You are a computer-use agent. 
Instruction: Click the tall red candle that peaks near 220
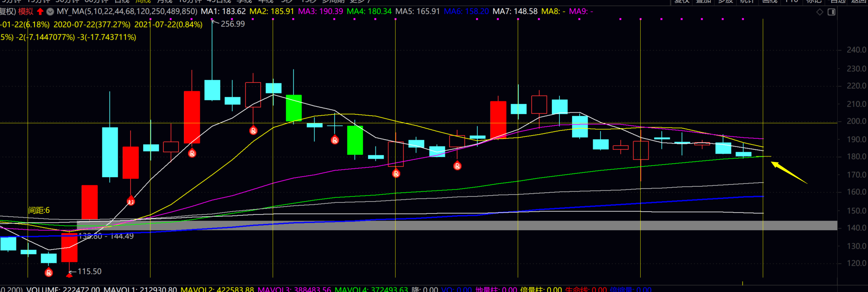(x=192, y=117)
